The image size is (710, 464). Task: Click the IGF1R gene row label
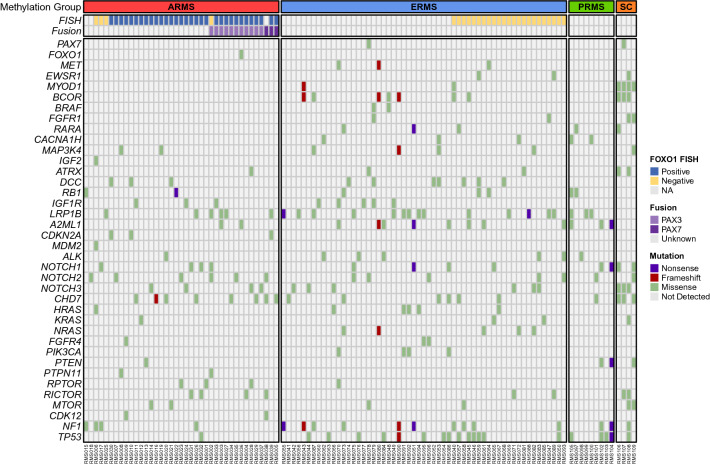click(67, 203)
